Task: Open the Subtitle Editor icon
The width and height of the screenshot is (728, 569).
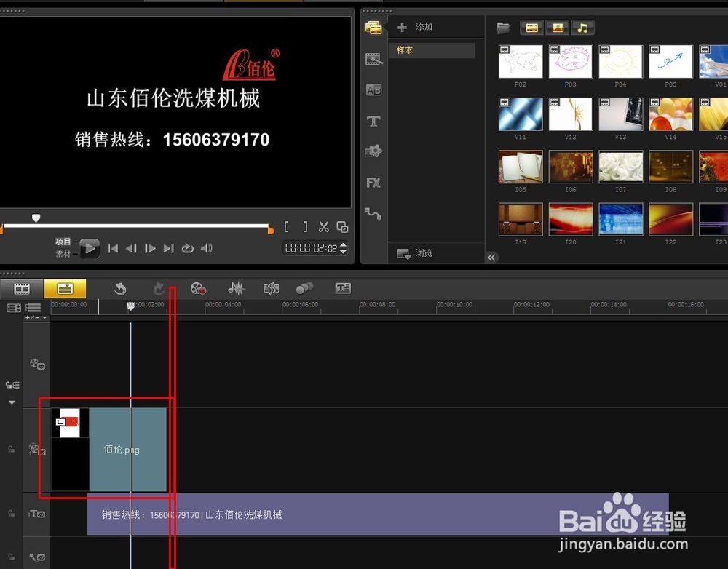Action: [343, 288]
